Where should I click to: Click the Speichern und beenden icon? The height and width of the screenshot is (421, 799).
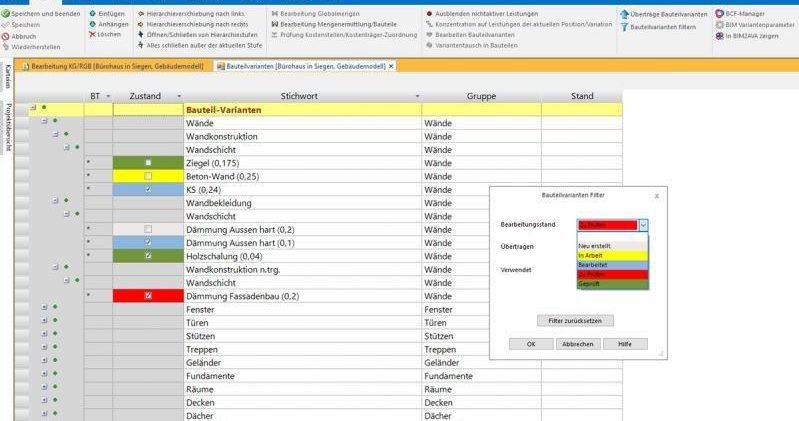(6, 14)
